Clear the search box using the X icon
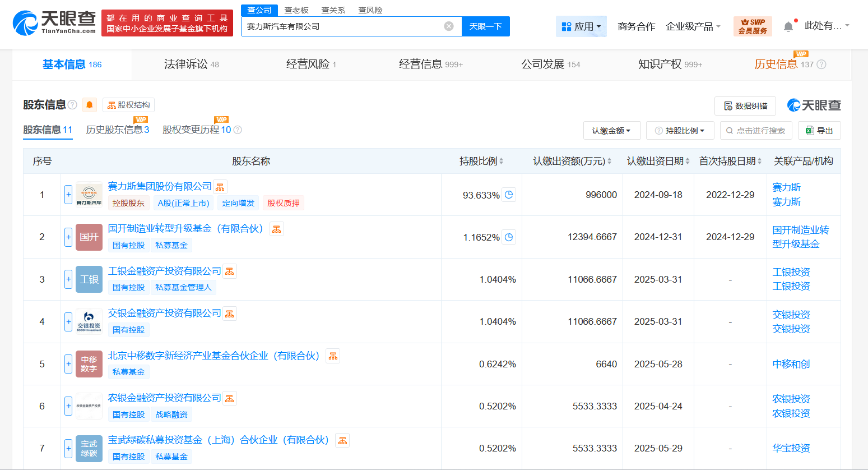Viewport: 868px width, 470px height. [x=448, y=26]
